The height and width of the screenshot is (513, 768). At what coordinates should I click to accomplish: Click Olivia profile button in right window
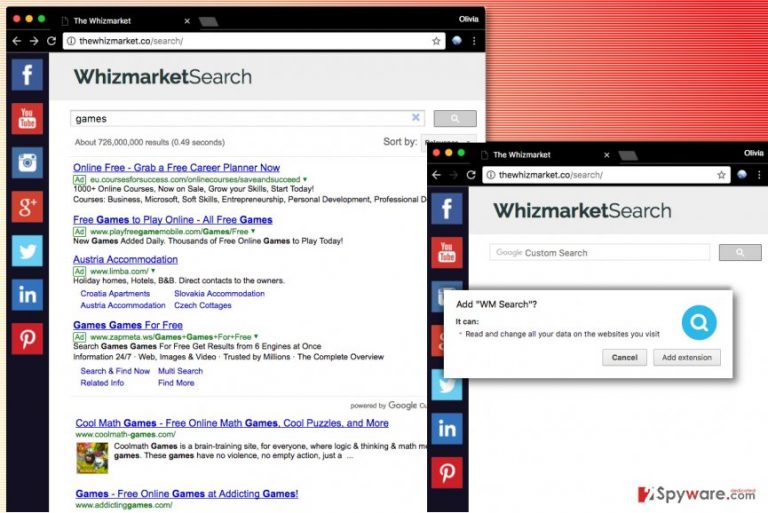753,153
